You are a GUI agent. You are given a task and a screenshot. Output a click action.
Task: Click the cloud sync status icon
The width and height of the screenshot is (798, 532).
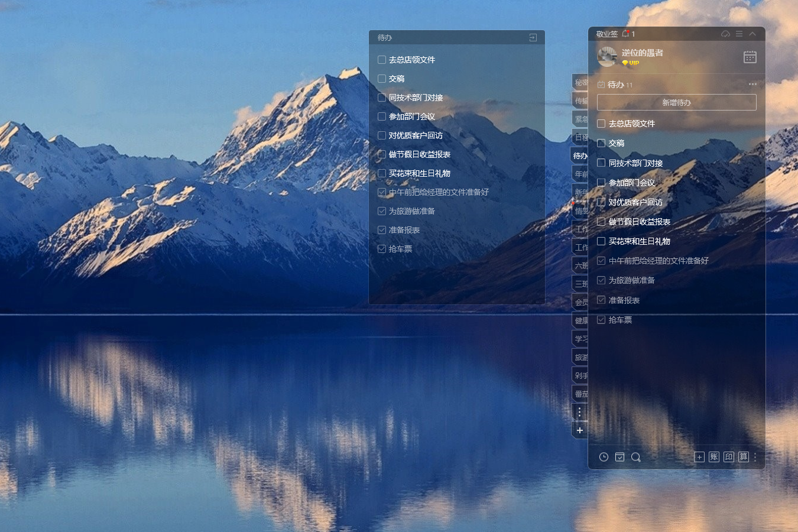pyautogui.click(x=725, y=34)
